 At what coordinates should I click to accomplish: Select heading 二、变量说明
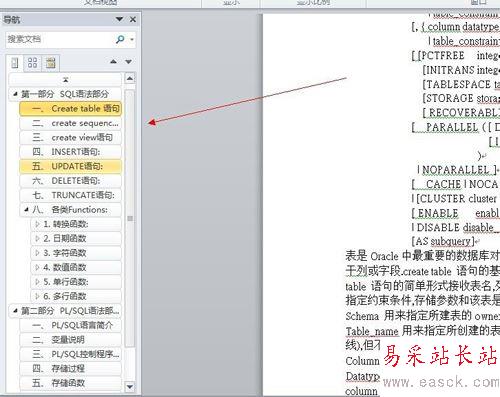click(x=70, y=340)
